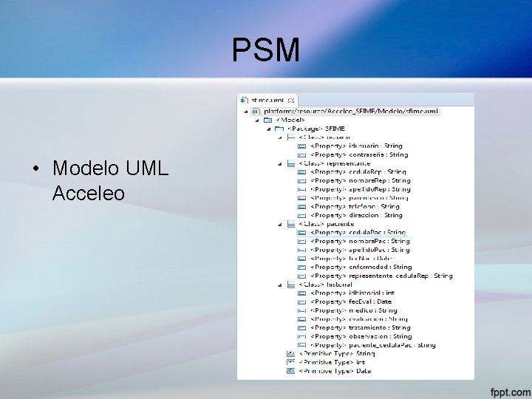The width and height of the screenshot is (532, 399).
Task: Select the 'evaluacion : String' property label
Action: pos(359,319)
